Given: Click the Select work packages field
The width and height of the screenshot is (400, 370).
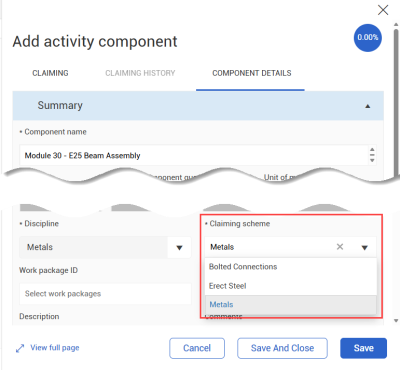Looking at the screenshot, I should pos(105,294).
